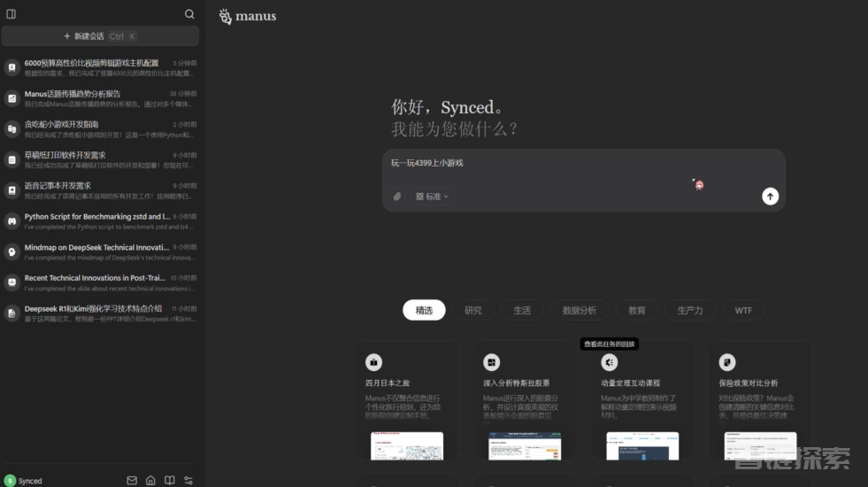Open the 贪吃蛇小游戏开发指南 conversation
The height and width of the screenshot is (487, 868).
[100, 129]
